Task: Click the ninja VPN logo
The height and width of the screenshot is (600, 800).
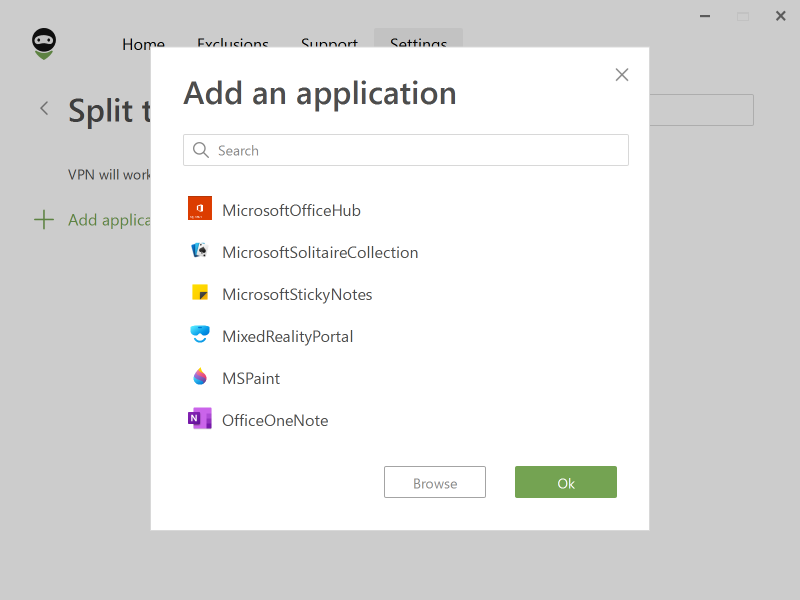Action: 44,44
